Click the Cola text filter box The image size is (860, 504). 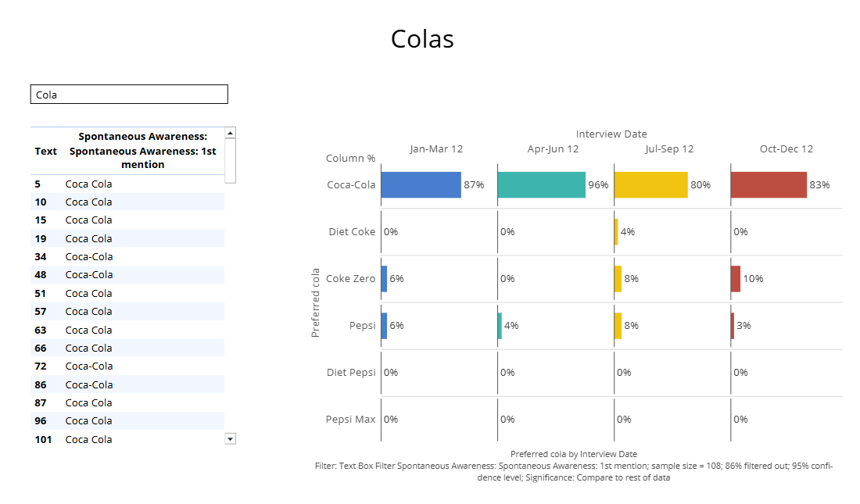tap(129, 95)
